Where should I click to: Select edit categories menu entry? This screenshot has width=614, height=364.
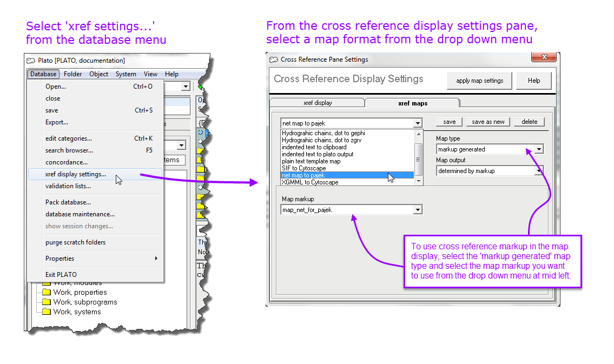click(x=69, y=138)
